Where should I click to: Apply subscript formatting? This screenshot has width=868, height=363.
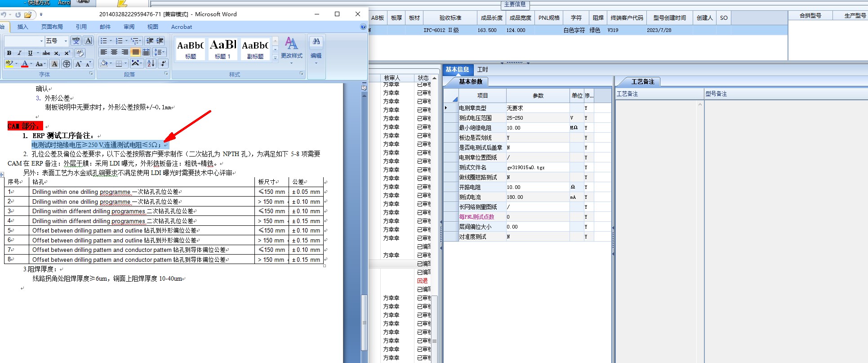(x=57, y=53)
